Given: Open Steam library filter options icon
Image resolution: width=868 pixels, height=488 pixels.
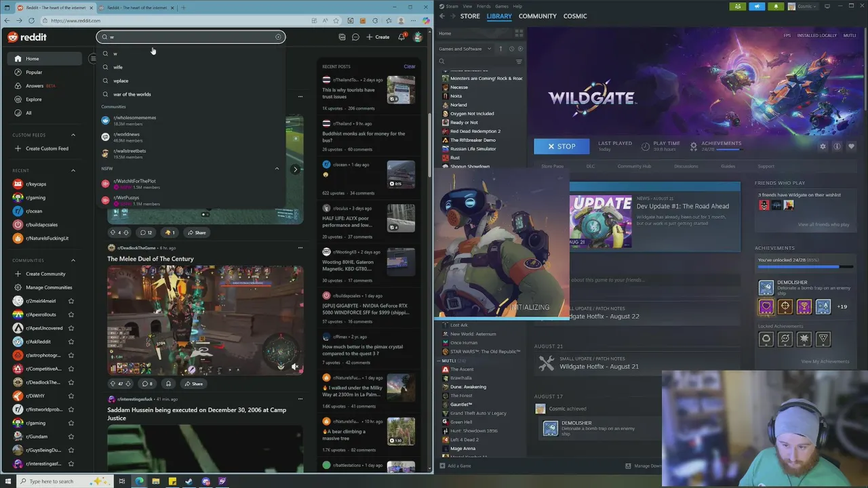Looking at the screenshot, I should point(519,62).
